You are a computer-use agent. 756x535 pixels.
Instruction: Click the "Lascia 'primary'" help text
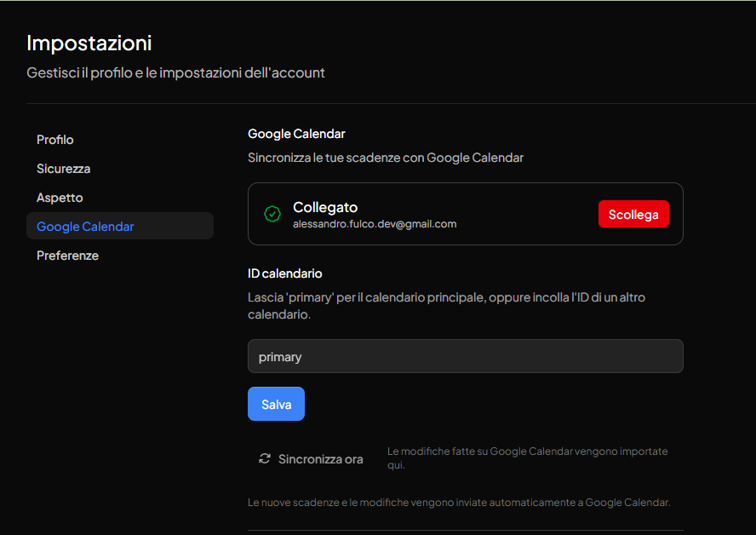tap(446, 306)
